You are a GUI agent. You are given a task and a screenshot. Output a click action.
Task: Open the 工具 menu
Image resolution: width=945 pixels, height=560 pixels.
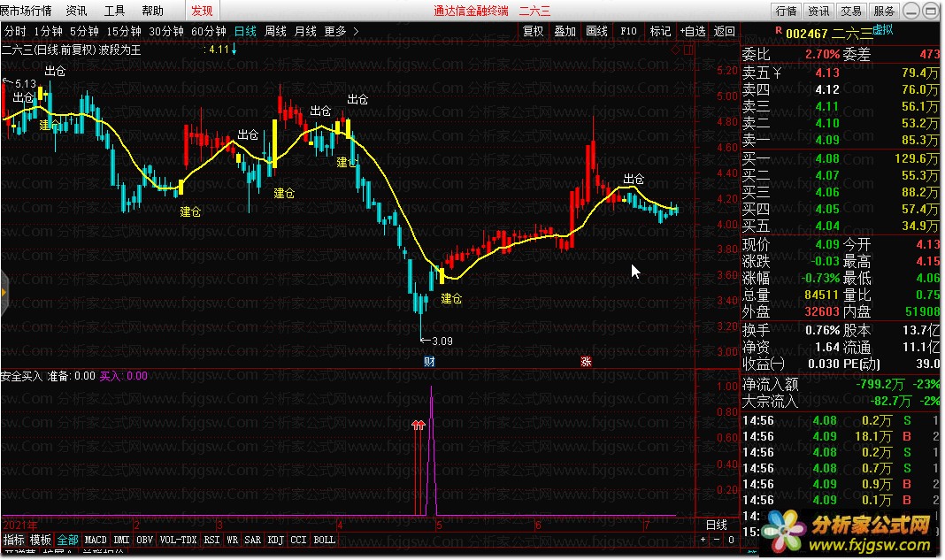[114, 11]
